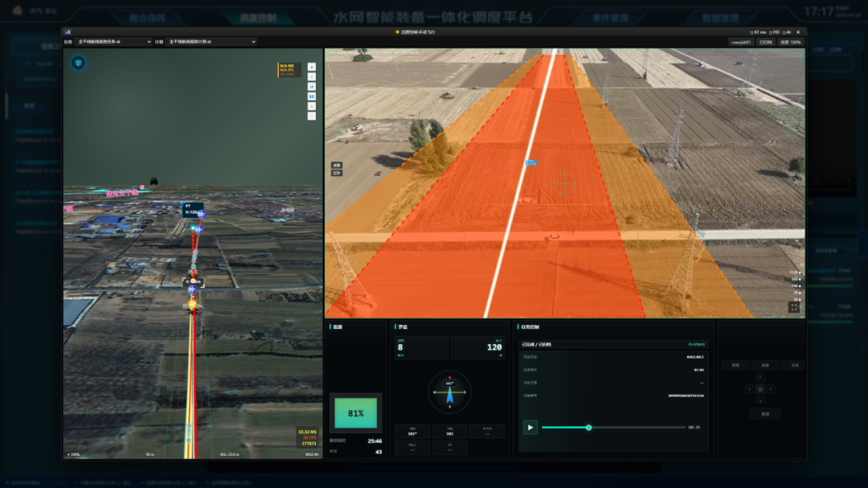Click the map rotate/reset view icon

(x=312, y=86)
